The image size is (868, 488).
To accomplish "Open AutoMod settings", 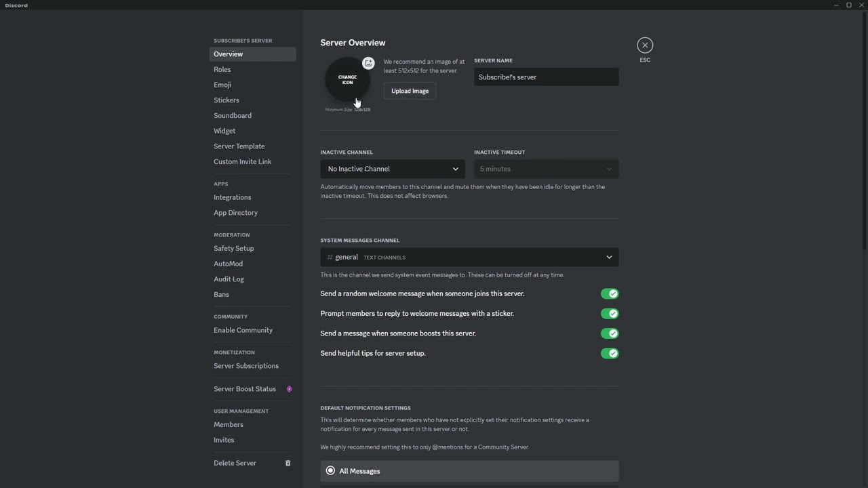I will (252, 264).
